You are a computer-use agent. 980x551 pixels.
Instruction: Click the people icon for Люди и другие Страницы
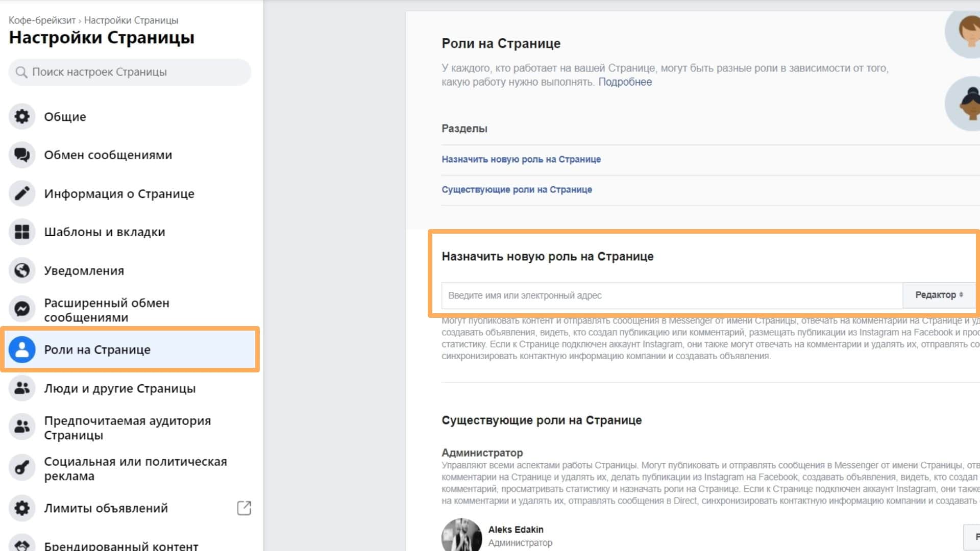tap(21, 388)
